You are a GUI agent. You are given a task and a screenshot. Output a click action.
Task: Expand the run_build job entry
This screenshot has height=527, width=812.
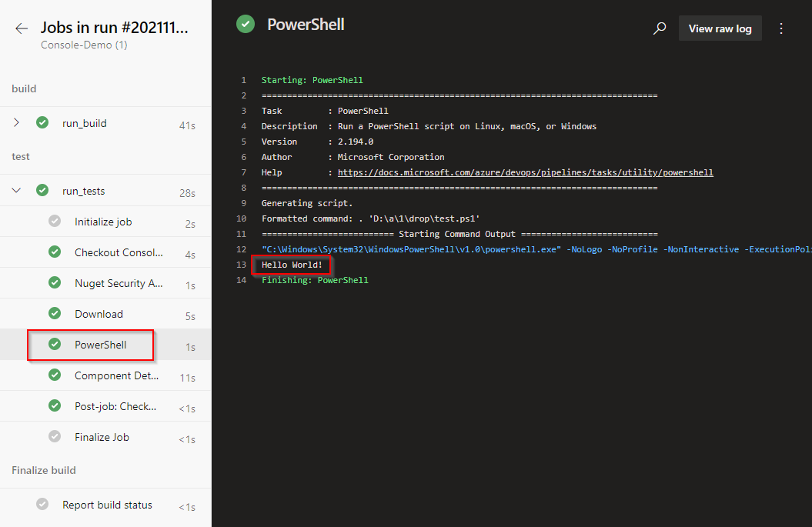coord(17,122)
